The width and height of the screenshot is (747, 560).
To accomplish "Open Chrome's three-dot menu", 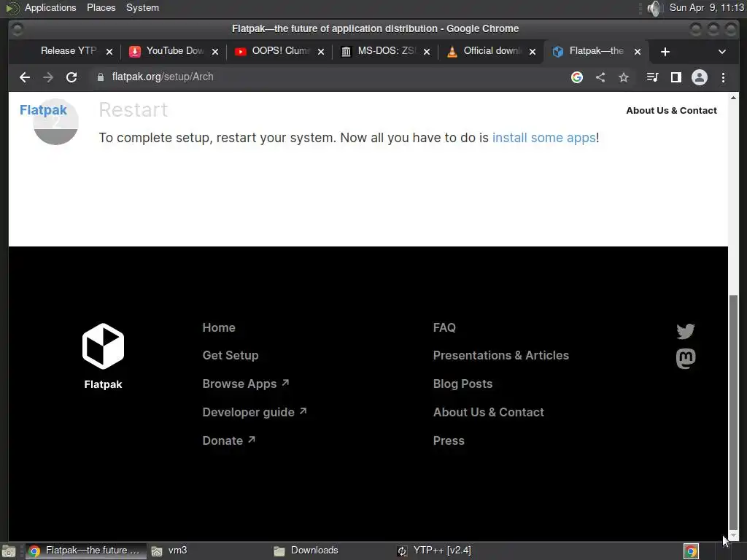I will point(723,77).
